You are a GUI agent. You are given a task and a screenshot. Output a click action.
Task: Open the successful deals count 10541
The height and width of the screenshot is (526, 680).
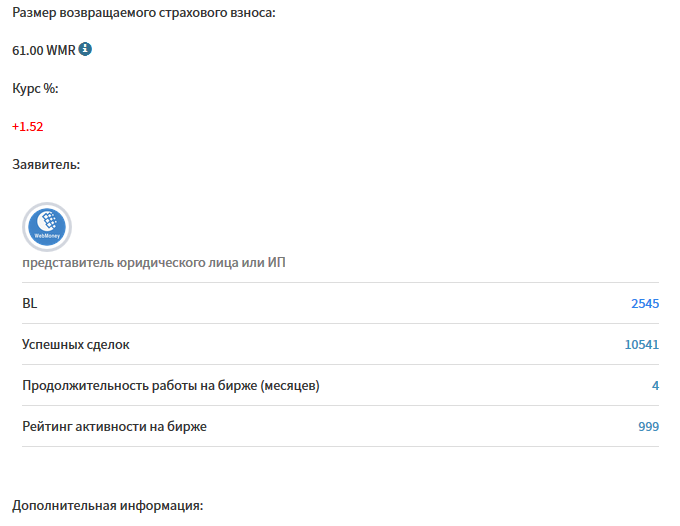coord(641,345)
